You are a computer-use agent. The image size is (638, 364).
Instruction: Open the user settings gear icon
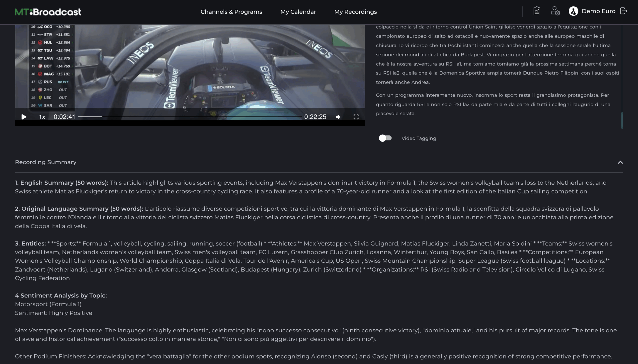click(555, 11)
